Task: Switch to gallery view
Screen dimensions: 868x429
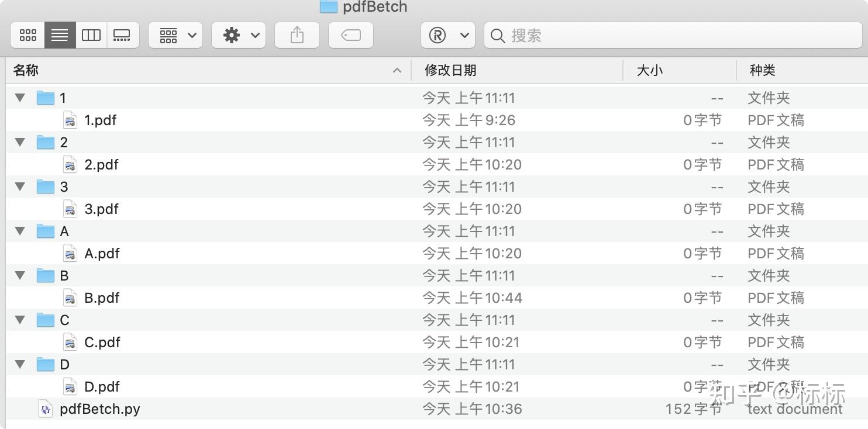Action: [x=122, y=36]
